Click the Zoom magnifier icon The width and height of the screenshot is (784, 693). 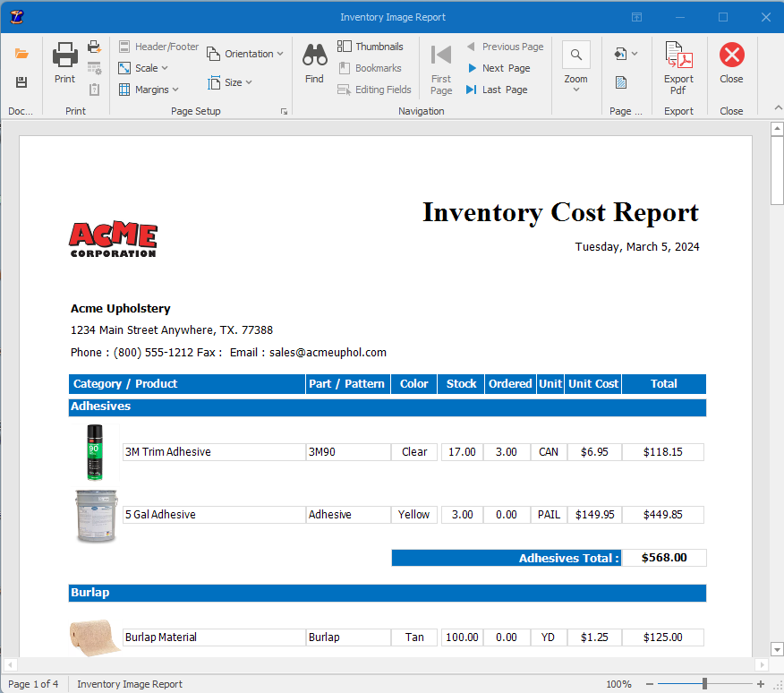(x=575, y=54)
